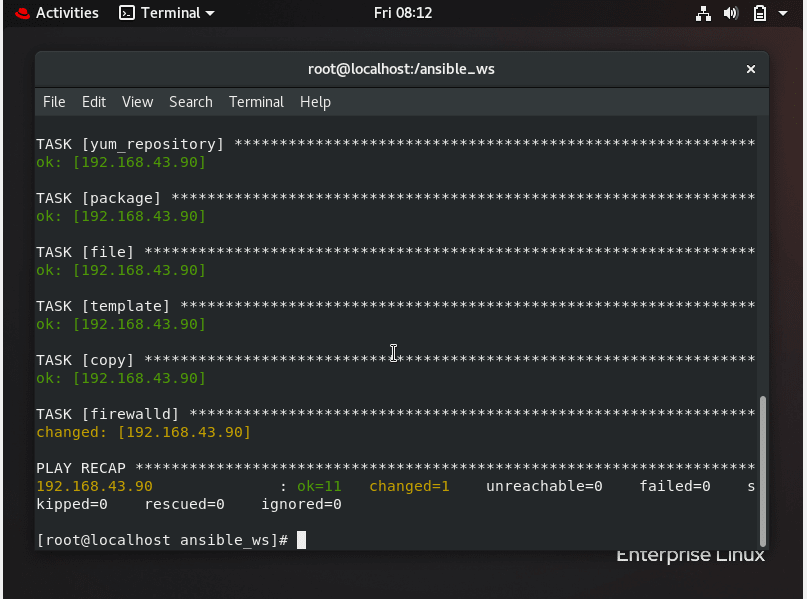
Task: Click the wired network status icon
Action: tap(703, 13)
